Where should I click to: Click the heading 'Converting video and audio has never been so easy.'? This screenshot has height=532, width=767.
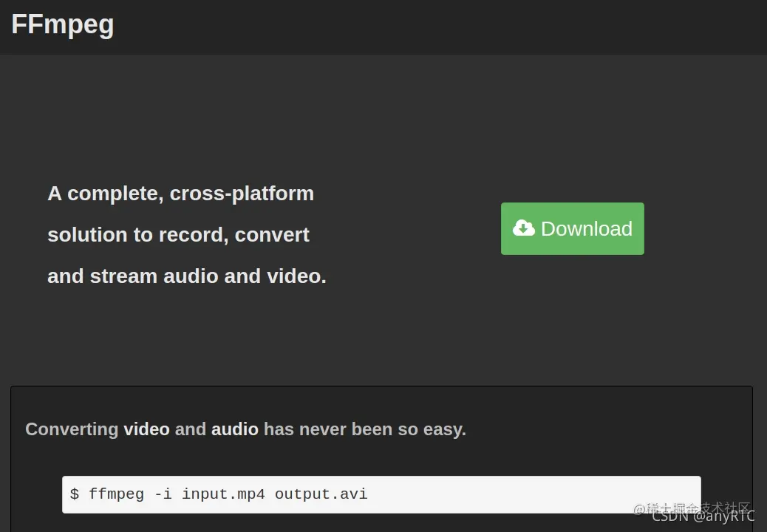245,429
